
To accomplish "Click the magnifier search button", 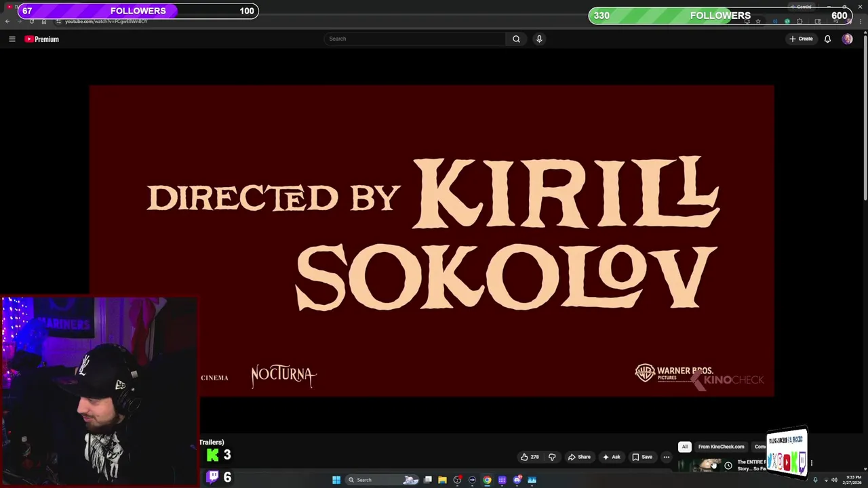I will 516,39.
